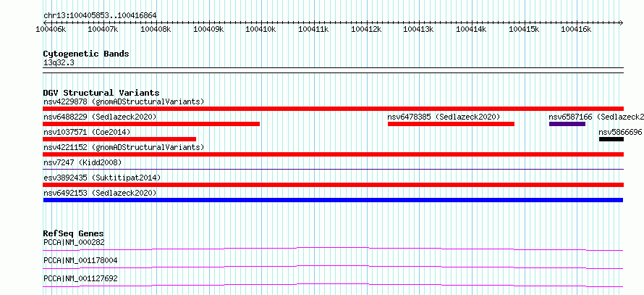Click the magenta line under PCCA|NM_001178004
The width and height of the screenshot is (644, 295).
[x=333, y=267]
